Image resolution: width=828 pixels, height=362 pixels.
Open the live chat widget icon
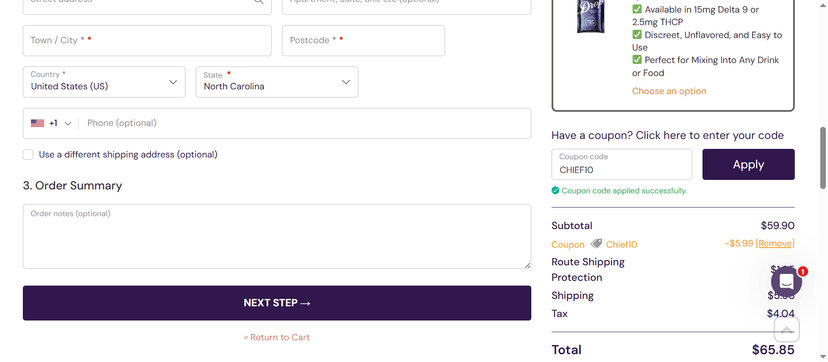[786, 281]
